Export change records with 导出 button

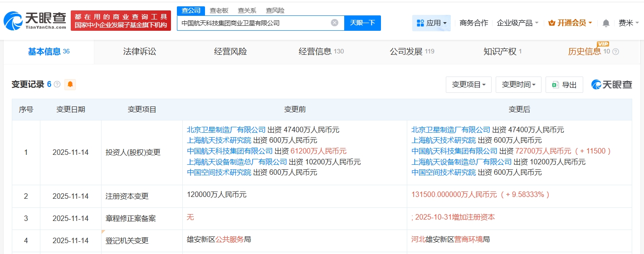click(x=564, y=85)
